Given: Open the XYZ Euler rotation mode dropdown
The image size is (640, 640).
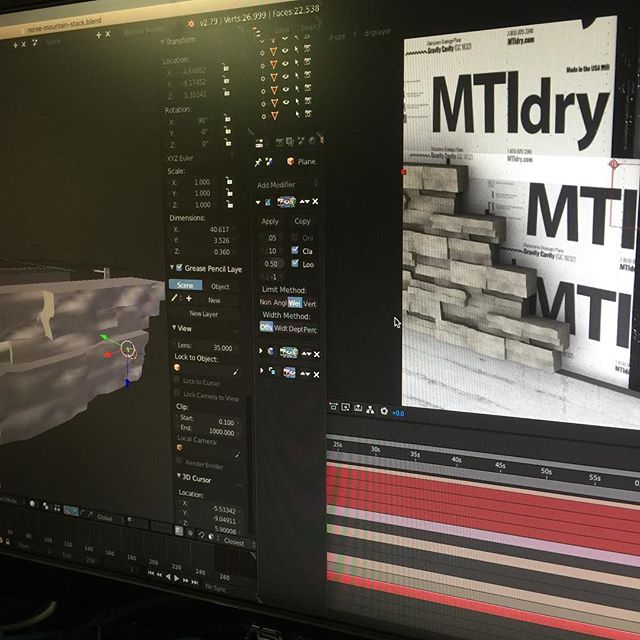Looking at the screenshot, I should pos(200,157).
